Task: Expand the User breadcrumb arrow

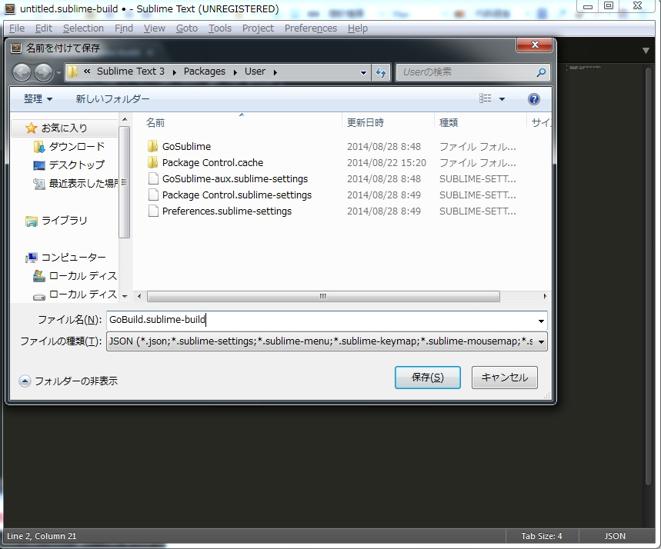Action: 275,72
